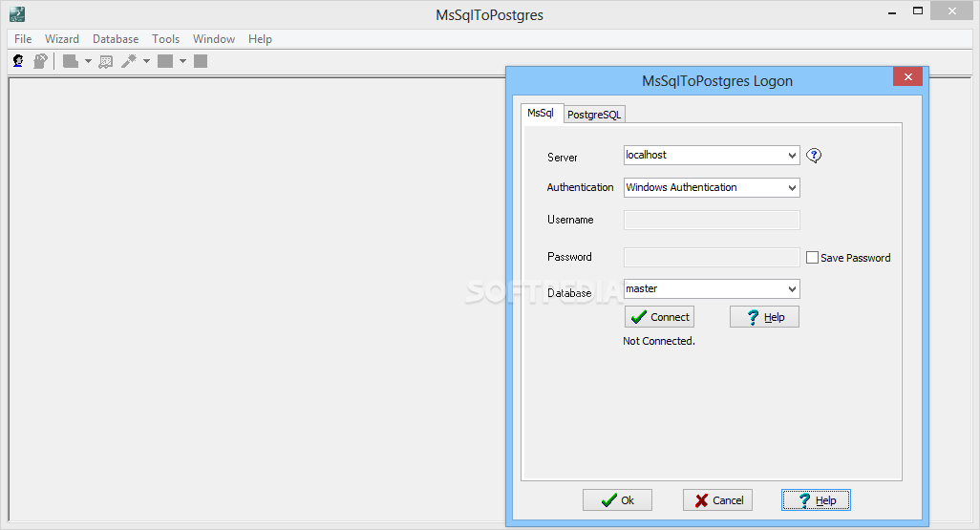Maximize the main MsSqlToPostgres window
980x530 pixels.
click(918, 11)
